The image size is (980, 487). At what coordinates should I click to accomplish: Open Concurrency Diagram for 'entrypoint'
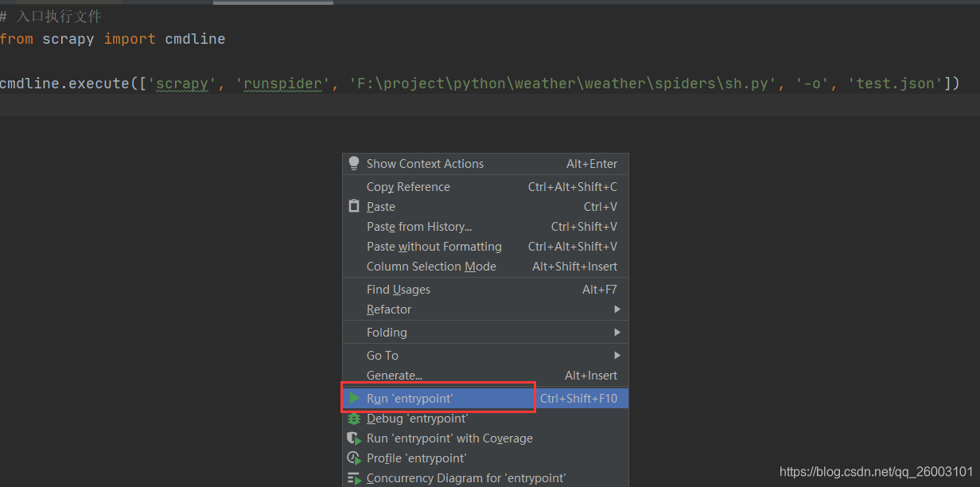pyautogui.click(x=485, y=478)
